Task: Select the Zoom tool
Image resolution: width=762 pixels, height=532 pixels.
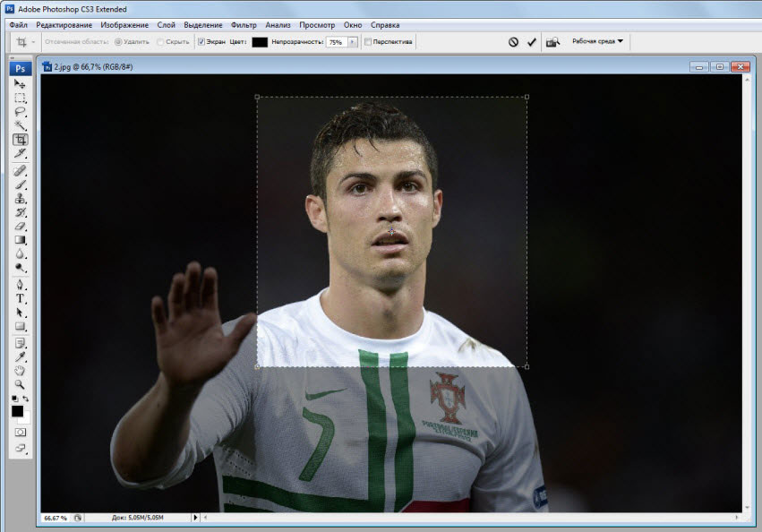Action: tap(20, 384)
